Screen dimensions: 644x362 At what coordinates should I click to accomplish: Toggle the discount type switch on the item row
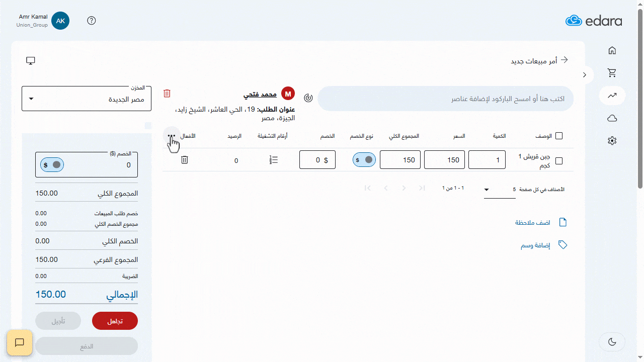[364, 159]
